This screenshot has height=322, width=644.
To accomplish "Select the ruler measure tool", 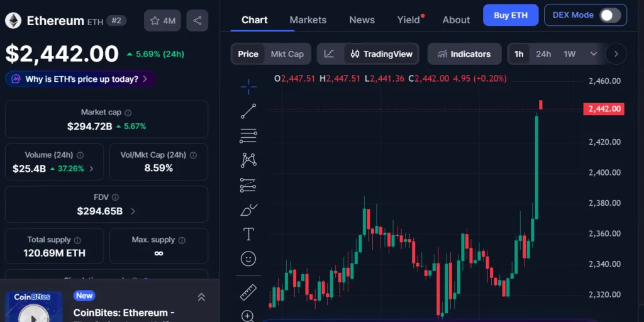I will [x=248, y=292].
